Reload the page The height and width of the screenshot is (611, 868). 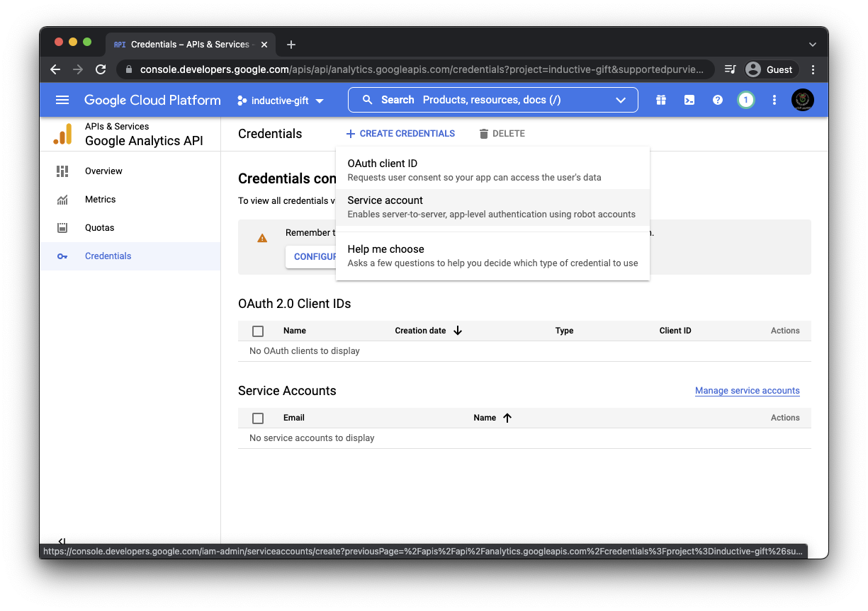click(101, 69)
